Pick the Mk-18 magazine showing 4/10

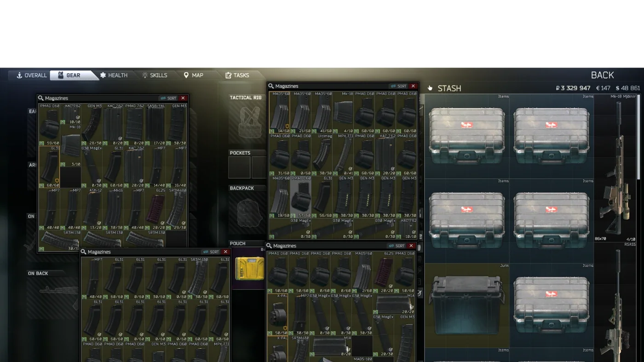343,113
